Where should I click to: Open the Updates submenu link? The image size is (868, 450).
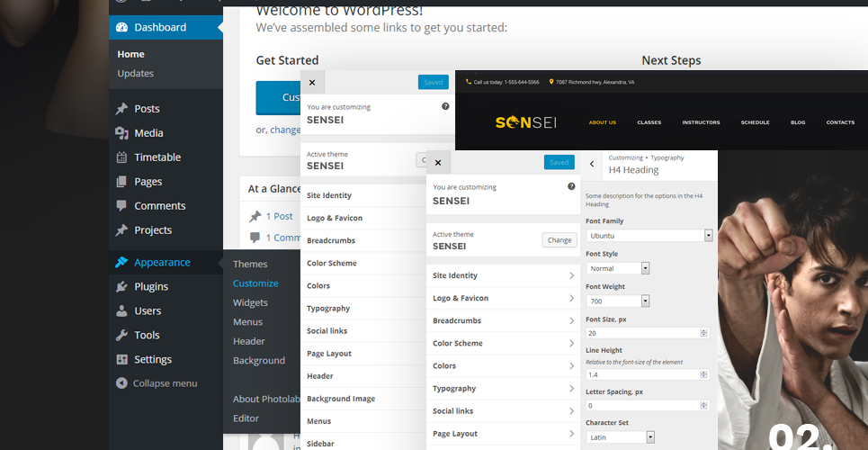[x=135, y=73]
